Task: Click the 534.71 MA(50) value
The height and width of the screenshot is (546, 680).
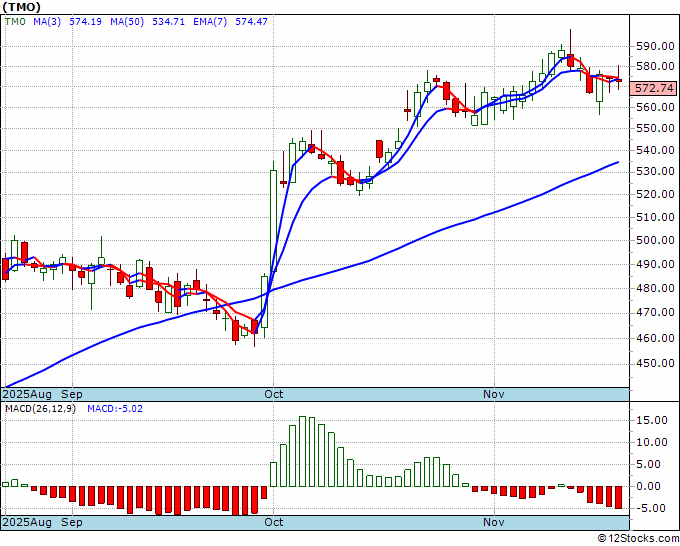Action: point(168,21)
